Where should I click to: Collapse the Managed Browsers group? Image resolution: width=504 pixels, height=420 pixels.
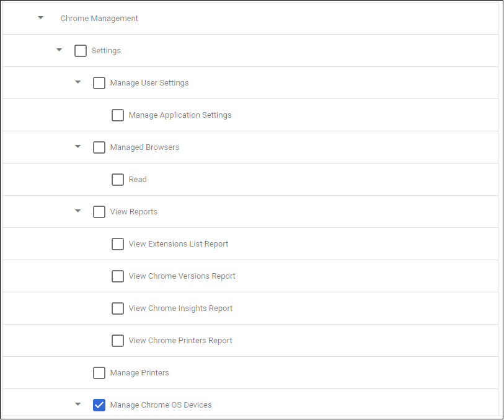77,147
